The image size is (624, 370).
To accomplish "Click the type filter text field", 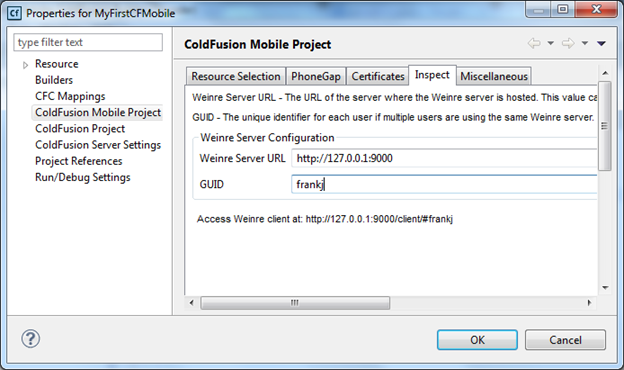I will tap(88, 42).
